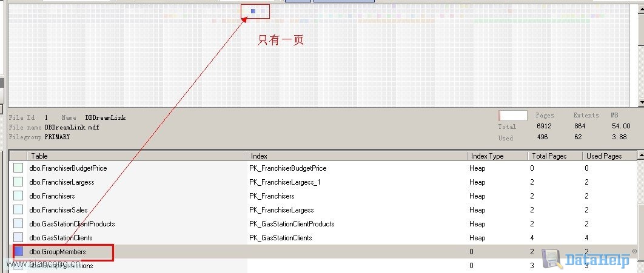Screen dimensions: 644x273
Task: Click the dbo.FranchiserSales table name
Action: (58, 210)
